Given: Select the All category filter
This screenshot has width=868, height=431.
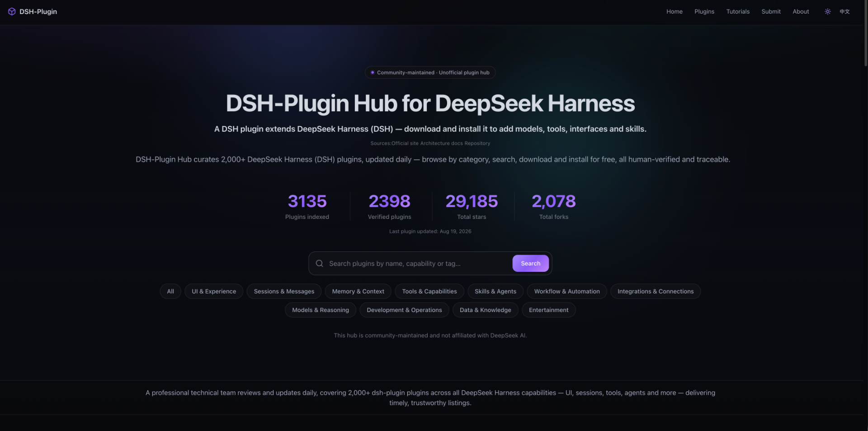Looking at the screenshot, I should (x=170, y=291).
